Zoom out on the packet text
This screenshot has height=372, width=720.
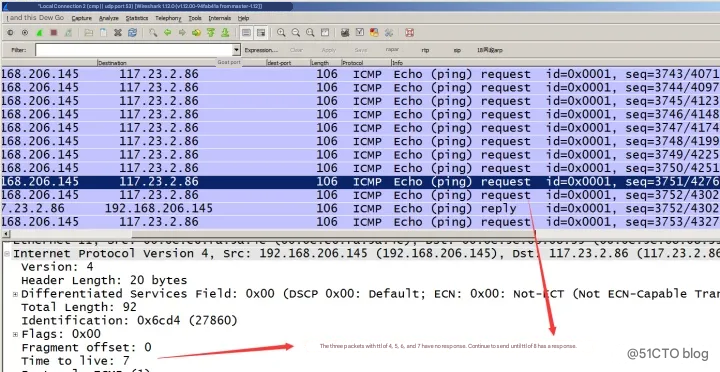(296, 33)
